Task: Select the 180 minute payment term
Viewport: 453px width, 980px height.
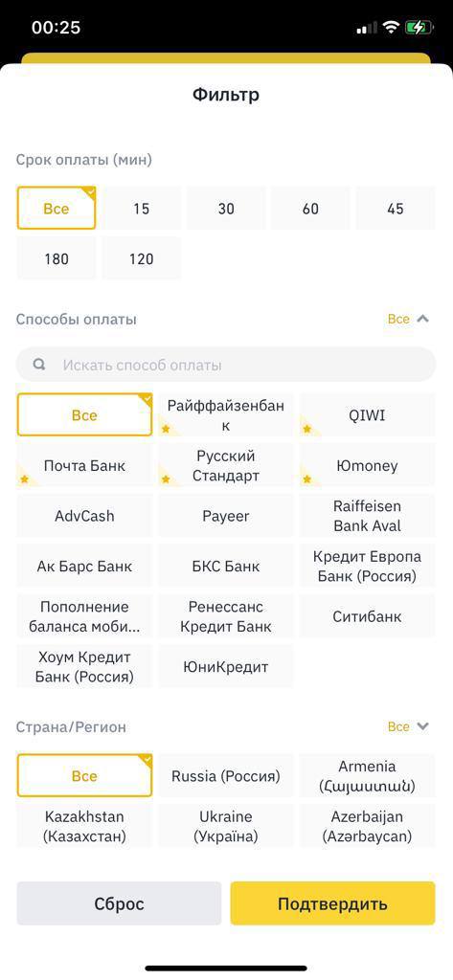Action: pyautogui.click(x=57, y=258)
